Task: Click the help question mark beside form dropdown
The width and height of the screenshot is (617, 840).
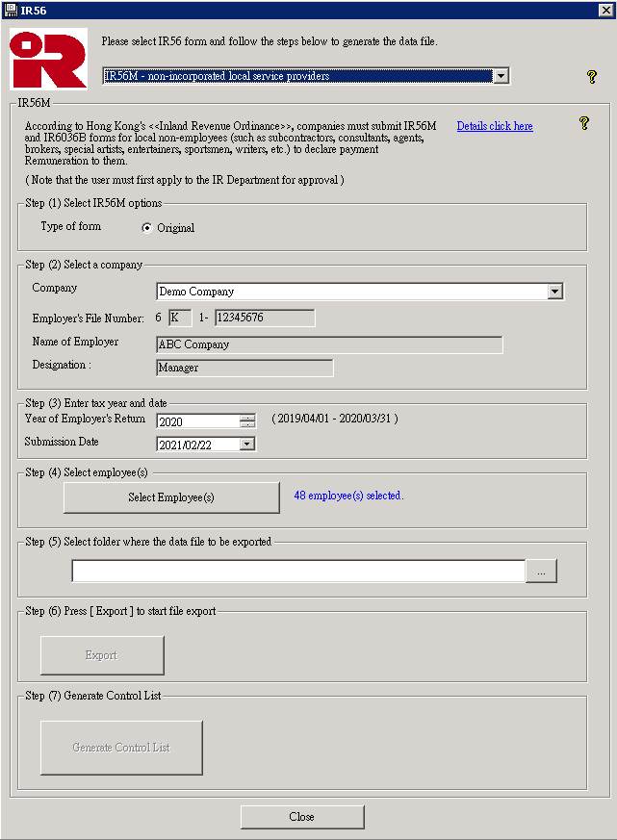Action: 592,77
